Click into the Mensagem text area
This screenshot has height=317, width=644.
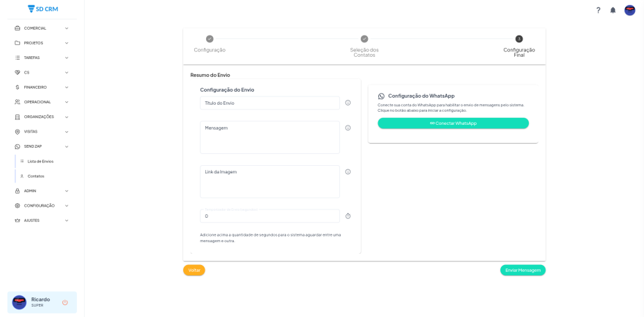pyautogui.click(x=270, y=138)
